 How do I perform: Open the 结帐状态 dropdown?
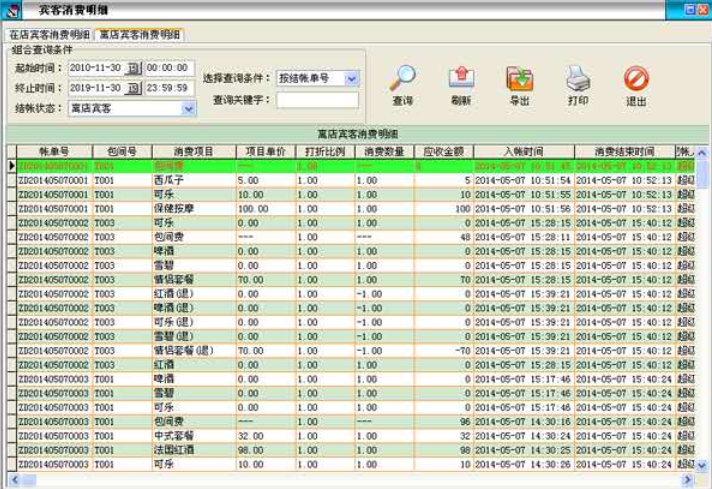188,109
